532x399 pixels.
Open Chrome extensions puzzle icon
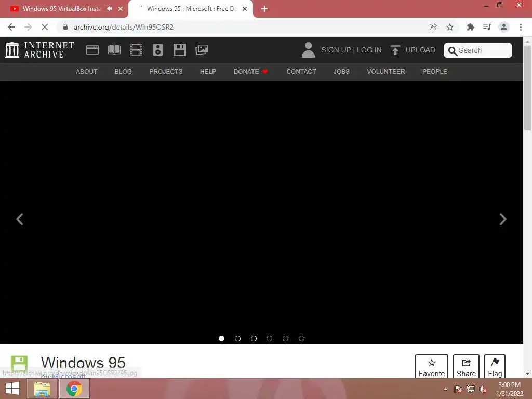click(470, 27)
